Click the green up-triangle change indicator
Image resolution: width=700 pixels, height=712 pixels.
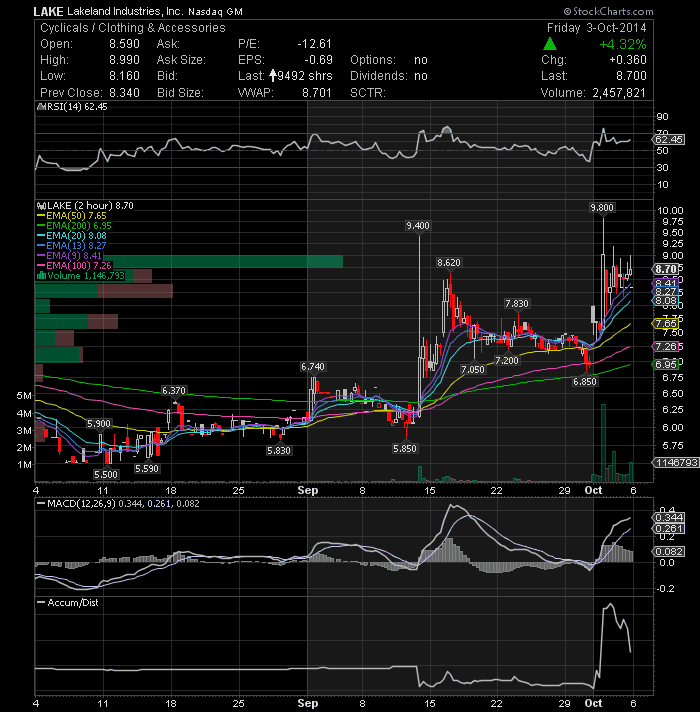click(550, 44)
